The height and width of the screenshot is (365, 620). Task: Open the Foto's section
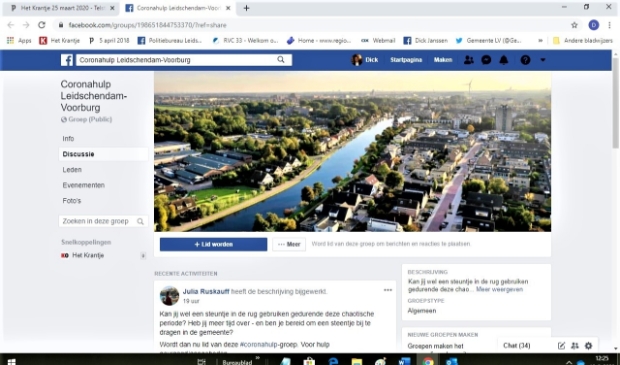click(72, 200)
